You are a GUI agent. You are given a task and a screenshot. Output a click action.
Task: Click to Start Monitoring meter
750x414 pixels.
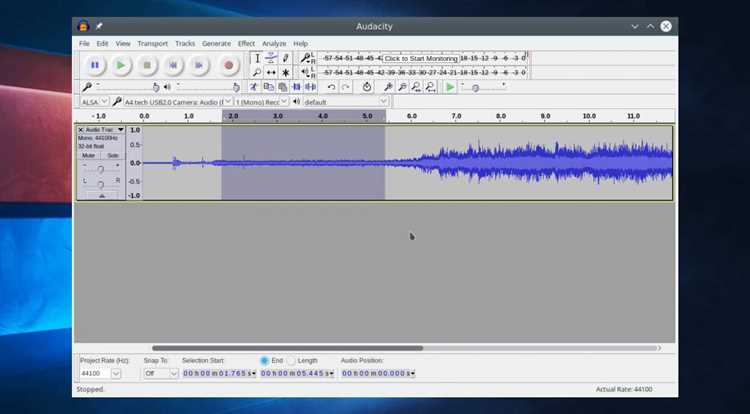click(x=421, y=58)
